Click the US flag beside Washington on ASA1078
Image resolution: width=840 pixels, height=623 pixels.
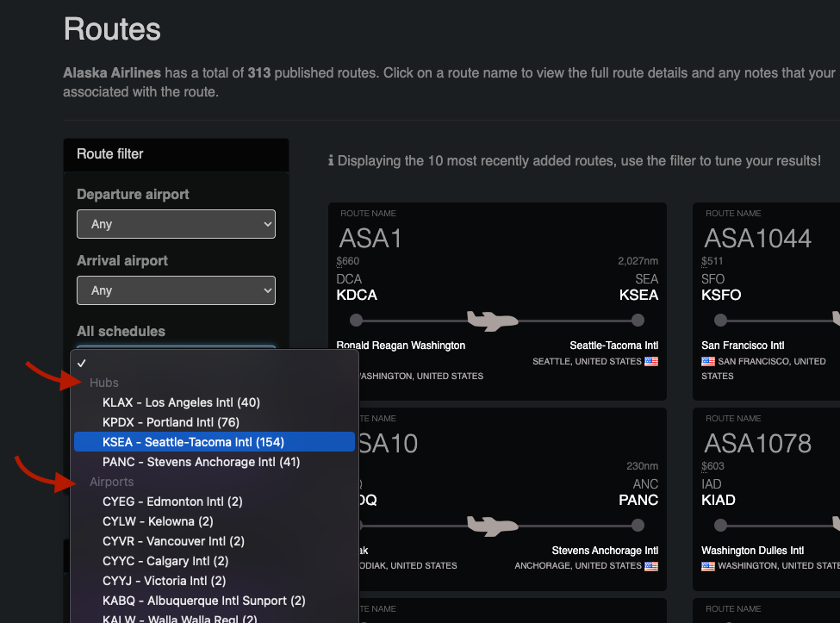(x=708, y=566)
